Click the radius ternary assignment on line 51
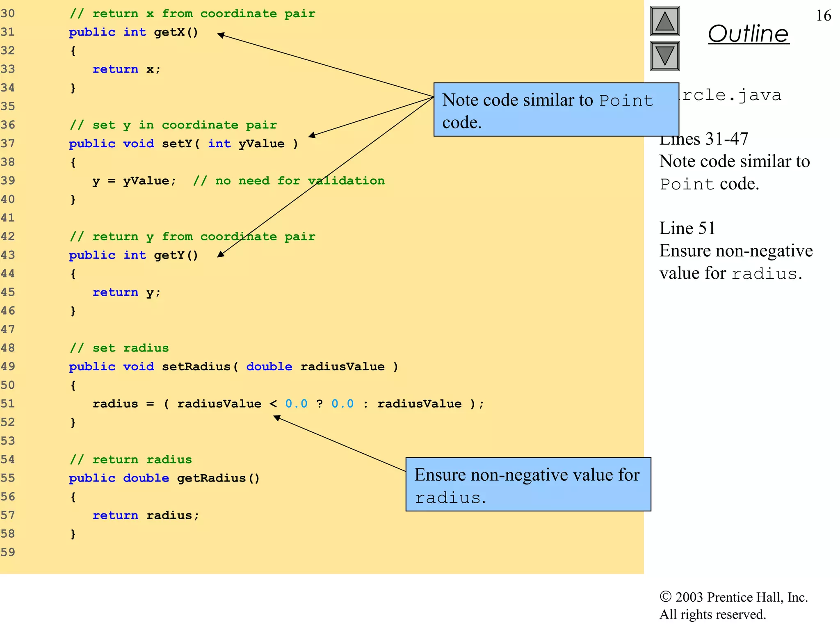Viewport: 840px width, 630px height. [x=288, y=404]
